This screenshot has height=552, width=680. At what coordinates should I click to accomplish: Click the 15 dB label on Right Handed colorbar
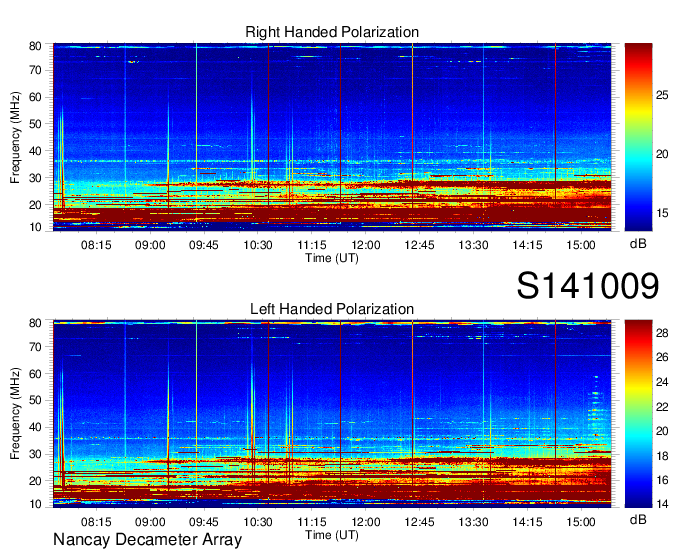pyautogui.click(x=662, y=213)
